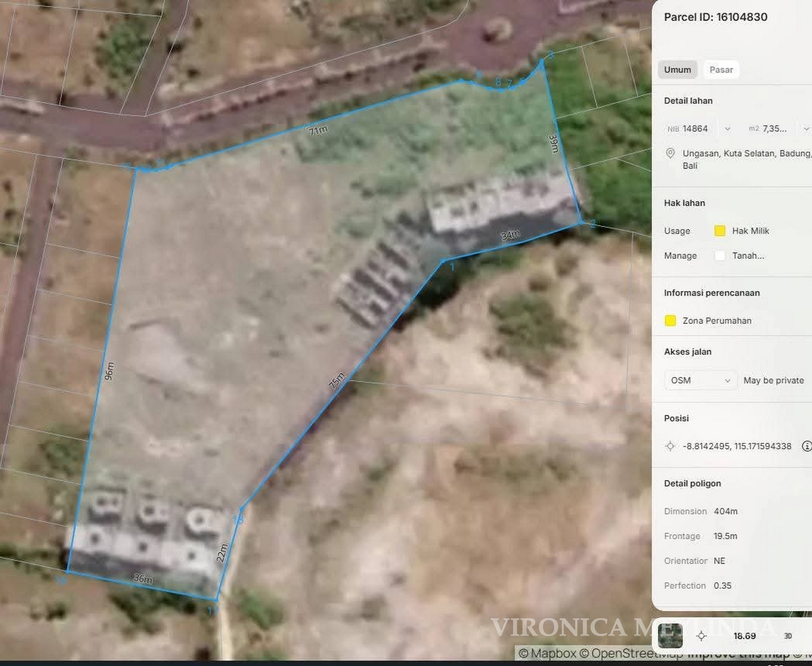This screenshot has width=812, height=666.
Task: Toggle the 3D view button
Action: [x=788, y=636]
